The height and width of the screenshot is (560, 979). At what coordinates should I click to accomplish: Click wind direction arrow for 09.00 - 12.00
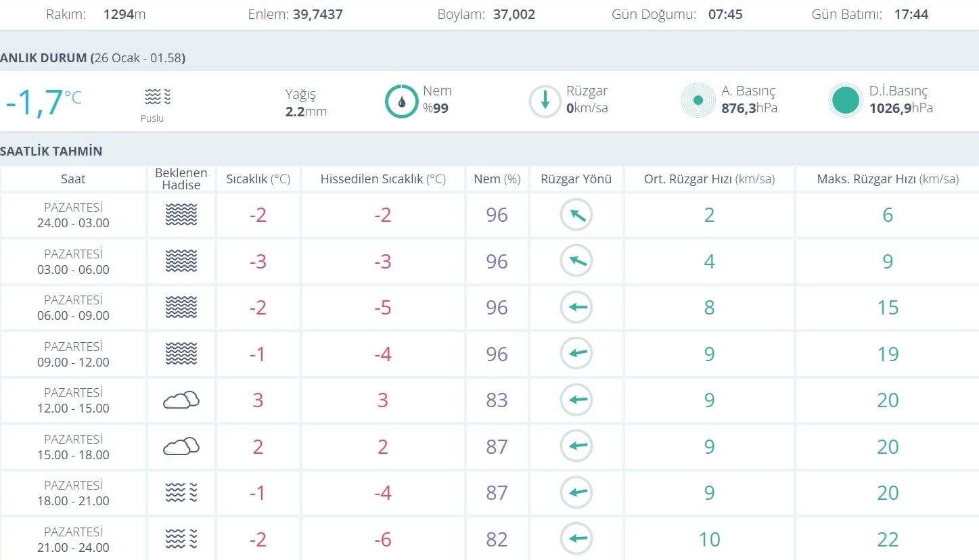click(576, 354)
